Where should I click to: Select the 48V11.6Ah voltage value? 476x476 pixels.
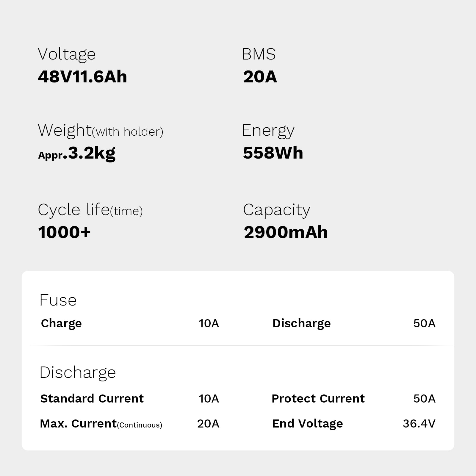[x=82, y=77]
